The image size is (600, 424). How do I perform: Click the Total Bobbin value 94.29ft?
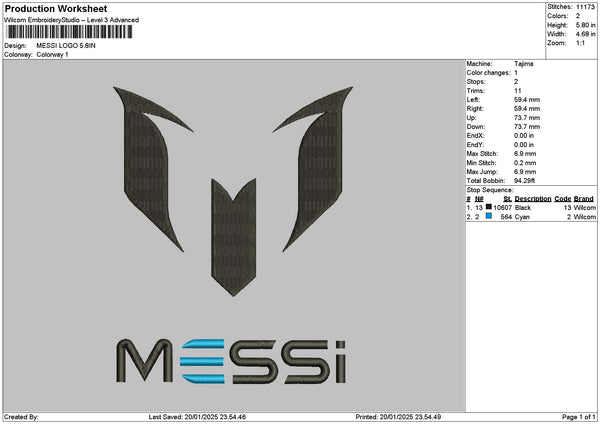coord(524,181)
